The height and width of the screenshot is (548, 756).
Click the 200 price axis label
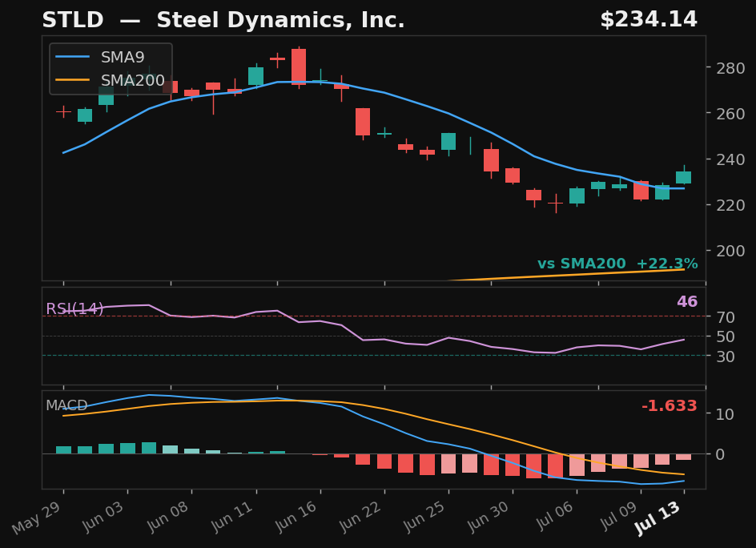[x=730, y=250]
